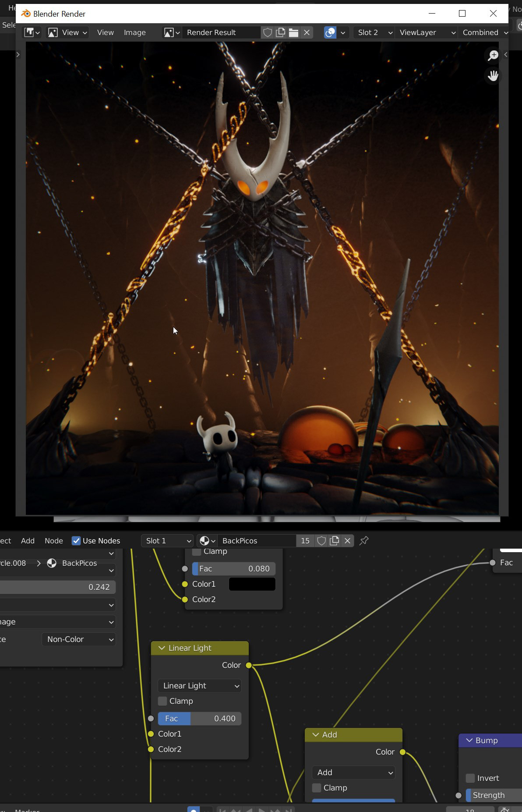This screenshot has width=522, height=812.
Task: Click the Fac input socket at top right
Action: click(x=493, y=563)
